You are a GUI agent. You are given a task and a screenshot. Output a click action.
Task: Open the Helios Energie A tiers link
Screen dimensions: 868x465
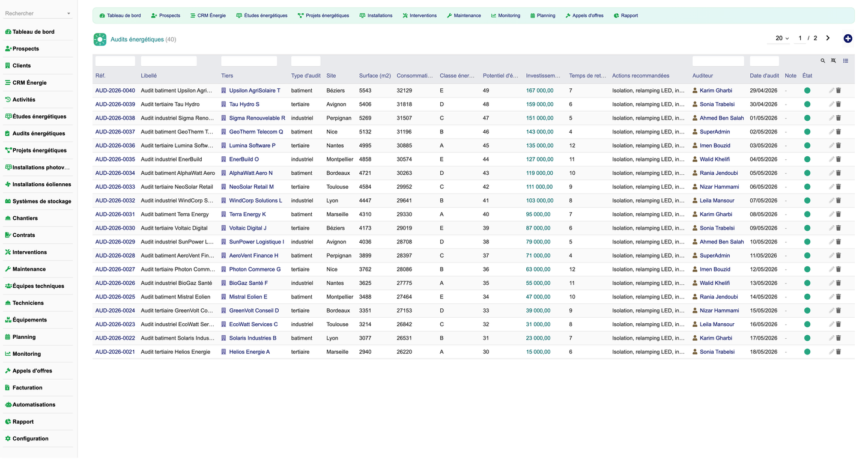click(249, 352)
